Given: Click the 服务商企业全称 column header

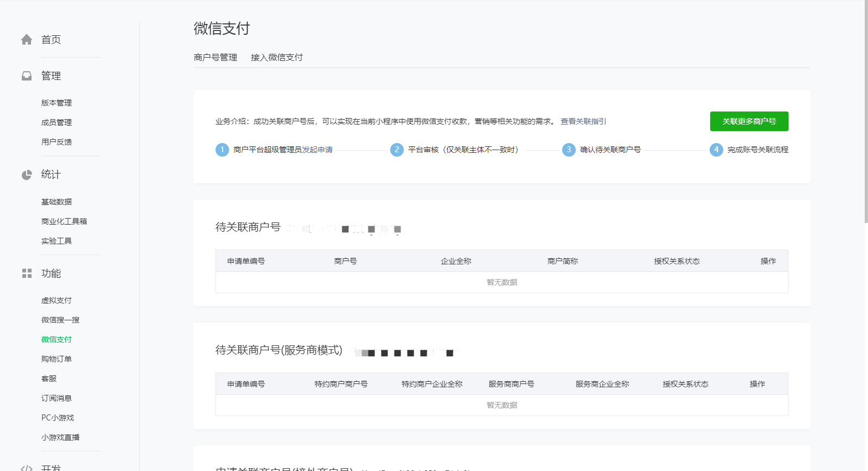Looking at the screenshot, I should click(602, 384).
